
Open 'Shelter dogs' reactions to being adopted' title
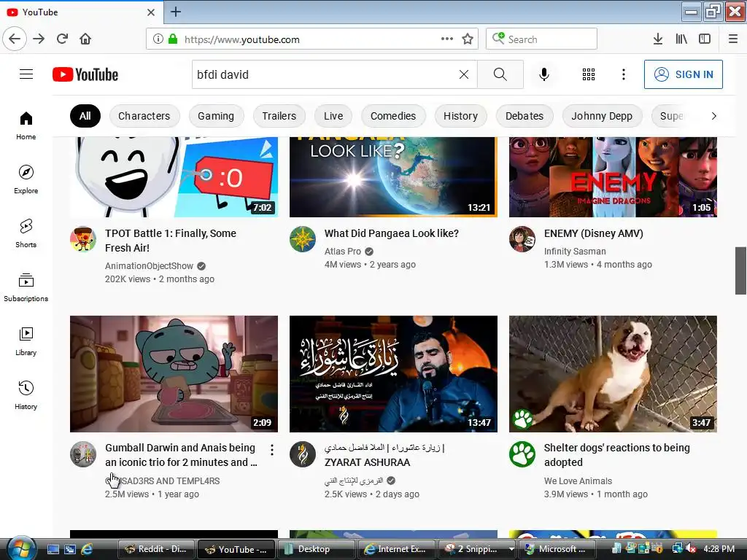pyautogui.click(x=617, y=455)
